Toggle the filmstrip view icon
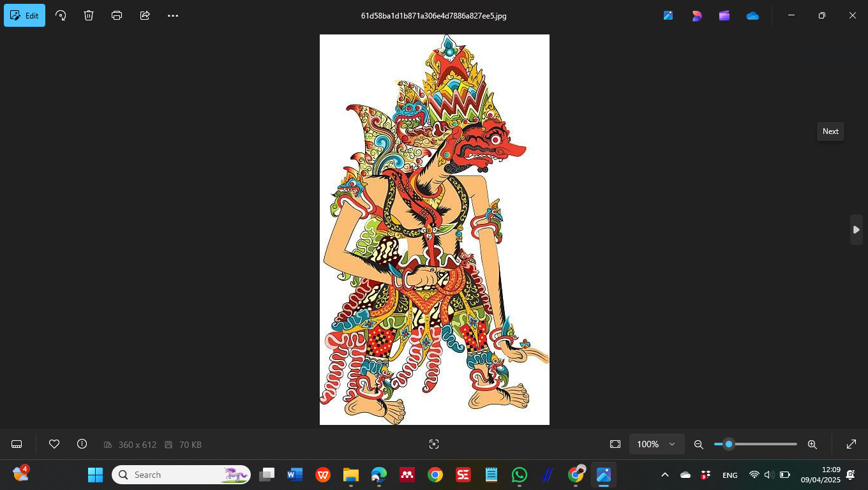Image resolution: width=868 pixels, height=490 pixels. (x=17, y=444)
